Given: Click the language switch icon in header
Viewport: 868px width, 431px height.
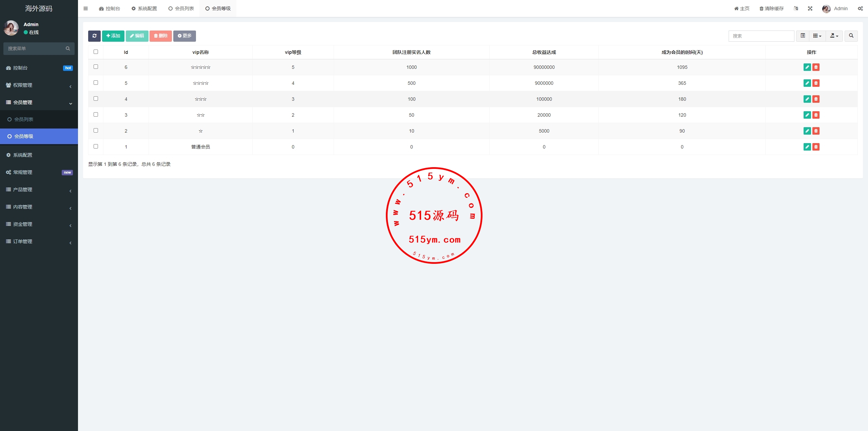Looking at the screenshot, I should [x=796, y=8].
